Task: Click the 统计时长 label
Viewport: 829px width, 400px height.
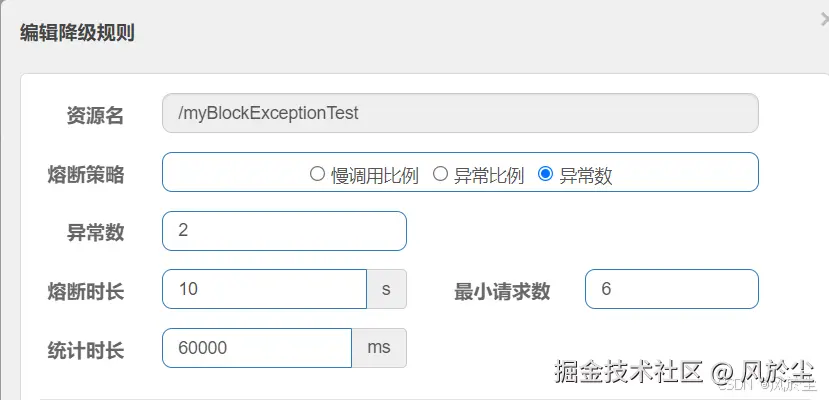Action: tap(86, 349)
